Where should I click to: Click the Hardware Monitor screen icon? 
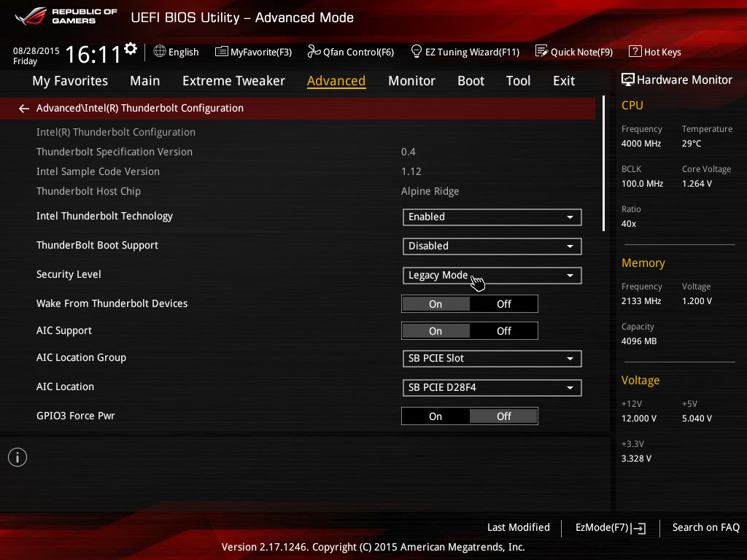pos(628,79)
